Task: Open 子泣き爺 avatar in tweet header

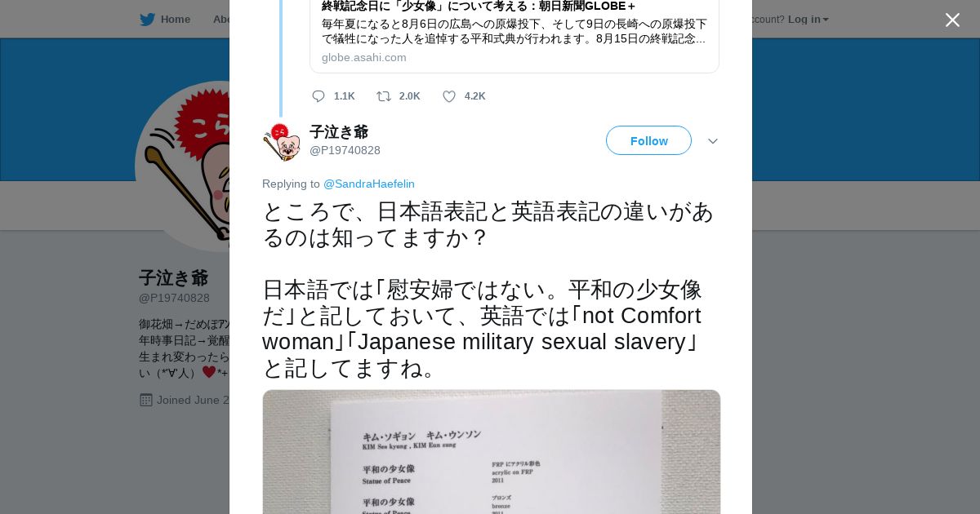Action: [x=282, y=142]
